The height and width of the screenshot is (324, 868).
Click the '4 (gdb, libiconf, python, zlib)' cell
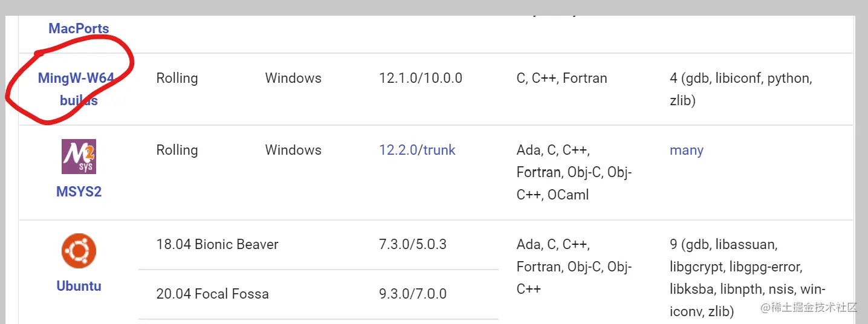pos(740,89)
